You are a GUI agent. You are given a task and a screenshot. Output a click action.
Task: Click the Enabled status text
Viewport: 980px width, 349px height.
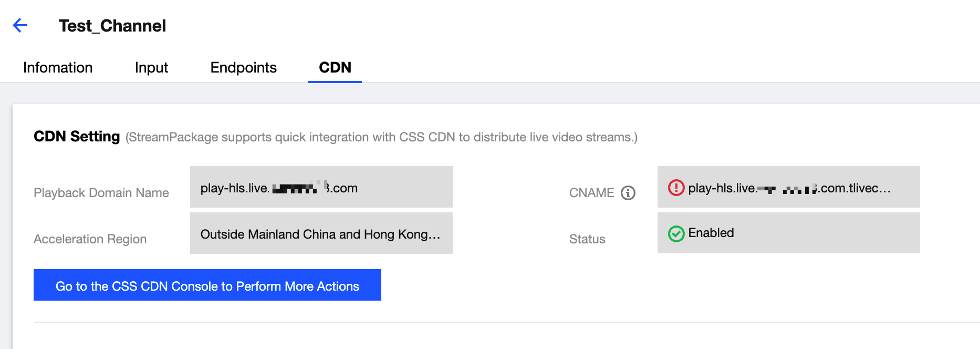point(711,233)
